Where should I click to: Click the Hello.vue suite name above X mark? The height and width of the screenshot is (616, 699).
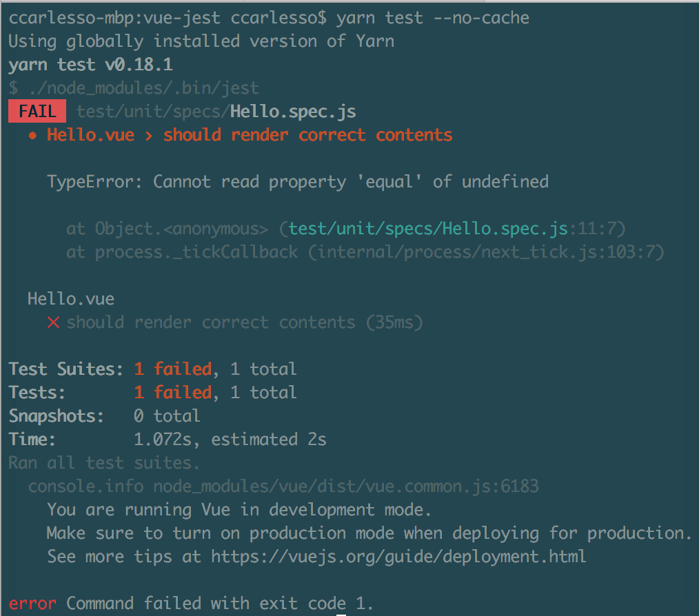[x=71, y=299]
